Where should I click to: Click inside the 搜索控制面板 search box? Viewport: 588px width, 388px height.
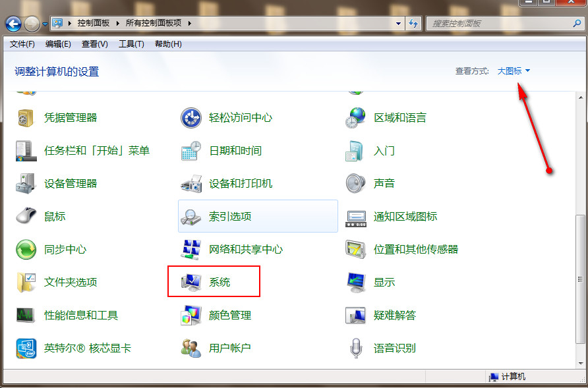point(501,22)
